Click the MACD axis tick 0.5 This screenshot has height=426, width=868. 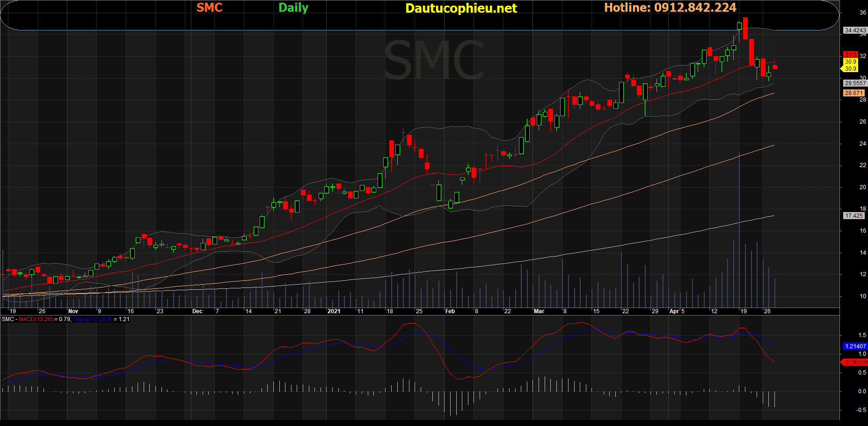[862, 373]
